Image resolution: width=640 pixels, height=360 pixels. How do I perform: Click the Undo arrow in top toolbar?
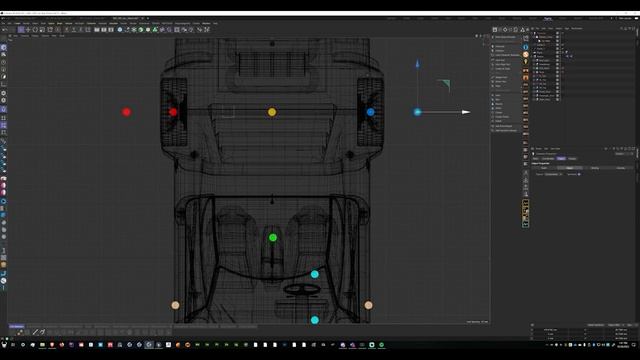(4, 30)
